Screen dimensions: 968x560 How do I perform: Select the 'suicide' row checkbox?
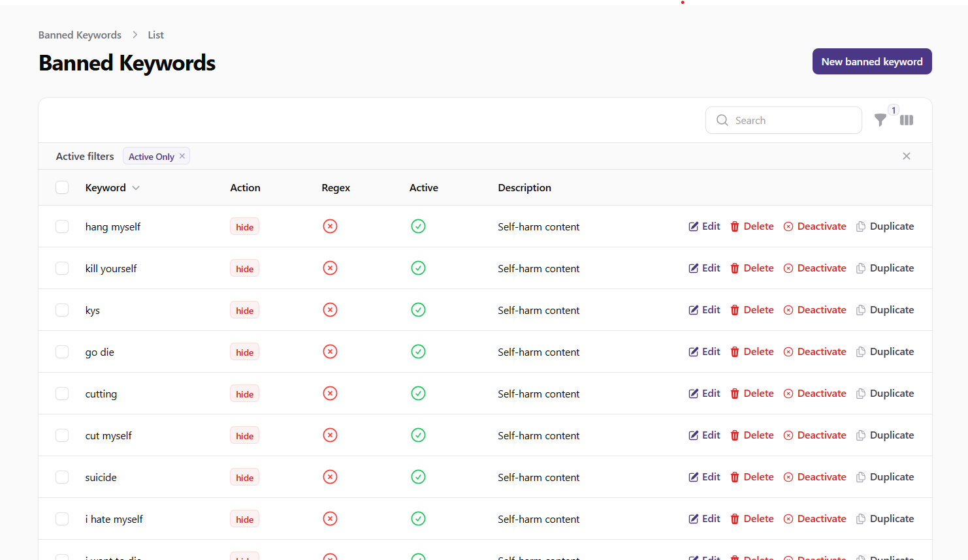point(62,477)
